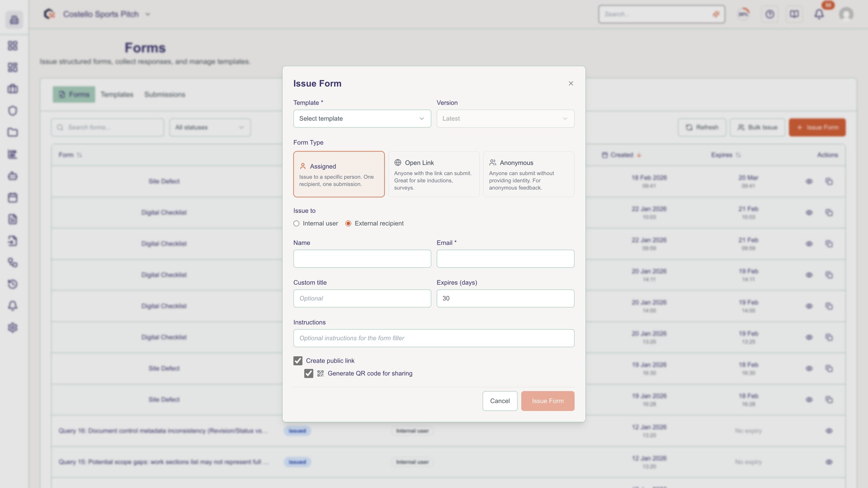Screen dimensions: 868x488
Task: Click the notification bell icon in header
Action: point(819,14)
